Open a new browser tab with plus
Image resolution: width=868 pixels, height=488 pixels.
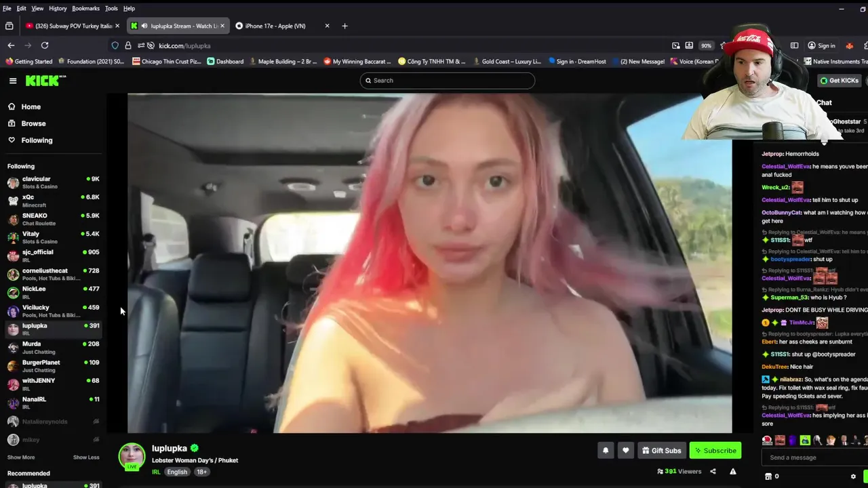point(344,26)
